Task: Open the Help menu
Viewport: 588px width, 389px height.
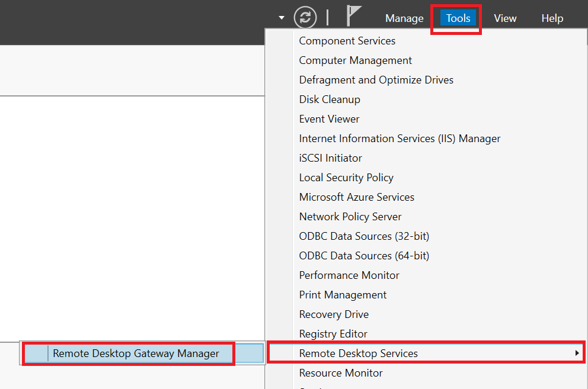Action: click(x=552, y=18)
